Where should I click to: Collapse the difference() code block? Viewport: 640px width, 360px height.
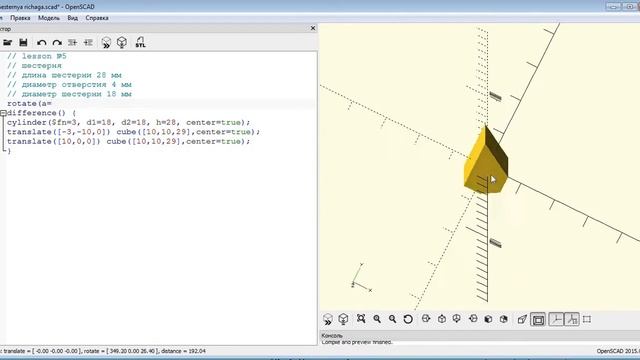pos(3,113)
